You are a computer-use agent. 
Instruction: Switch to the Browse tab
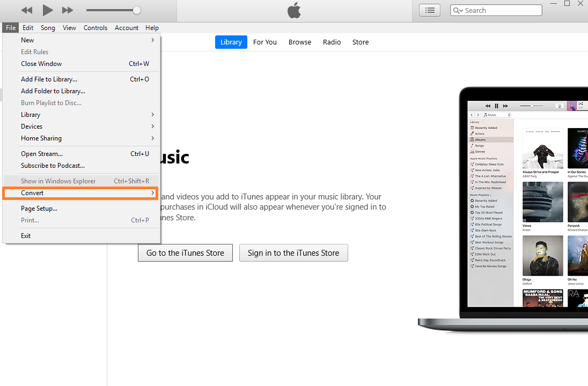tap(299, 42)
